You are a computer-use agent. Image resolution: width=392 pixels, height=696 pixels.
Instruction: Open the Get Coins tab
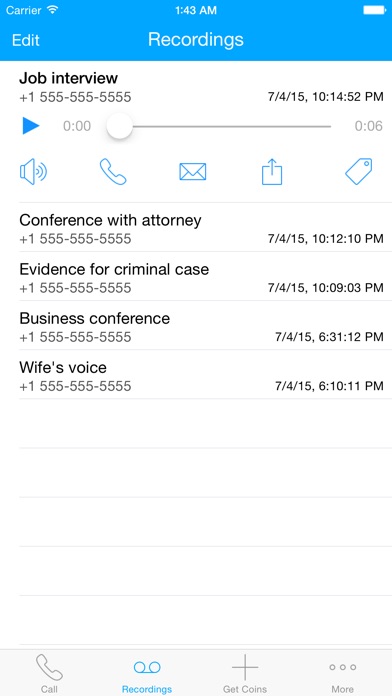pyautogui.click(x=245, y=673)
